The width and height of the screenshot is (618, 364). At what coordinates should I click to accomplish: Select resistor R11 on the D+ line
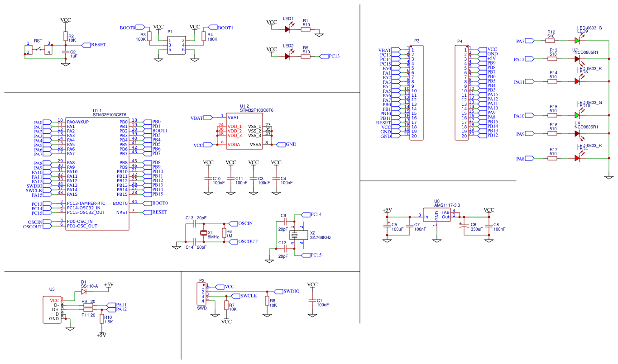tap(89, 309)
